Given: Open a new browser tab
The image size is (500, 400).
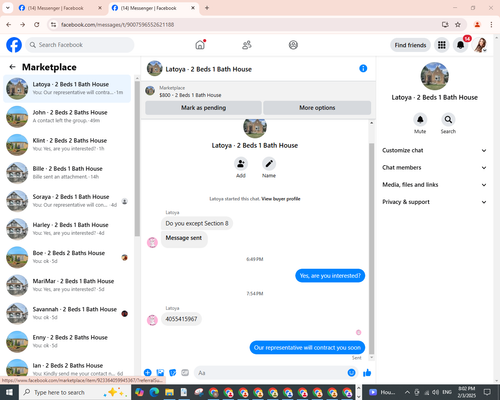Looking at the screenshot, I should coord(207,8).
